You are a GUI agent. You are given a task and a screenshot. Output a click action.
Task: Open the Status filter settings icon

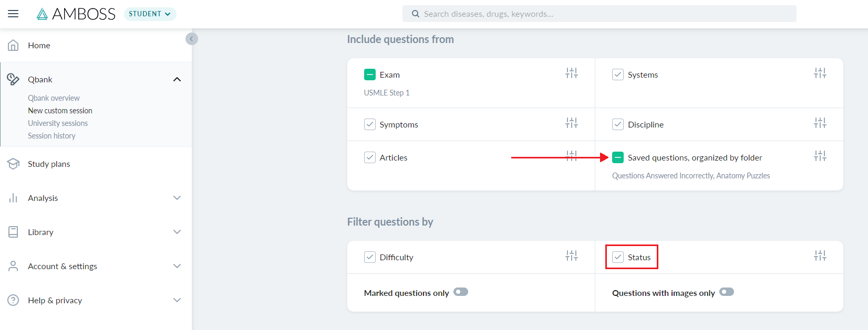[820, 256]
